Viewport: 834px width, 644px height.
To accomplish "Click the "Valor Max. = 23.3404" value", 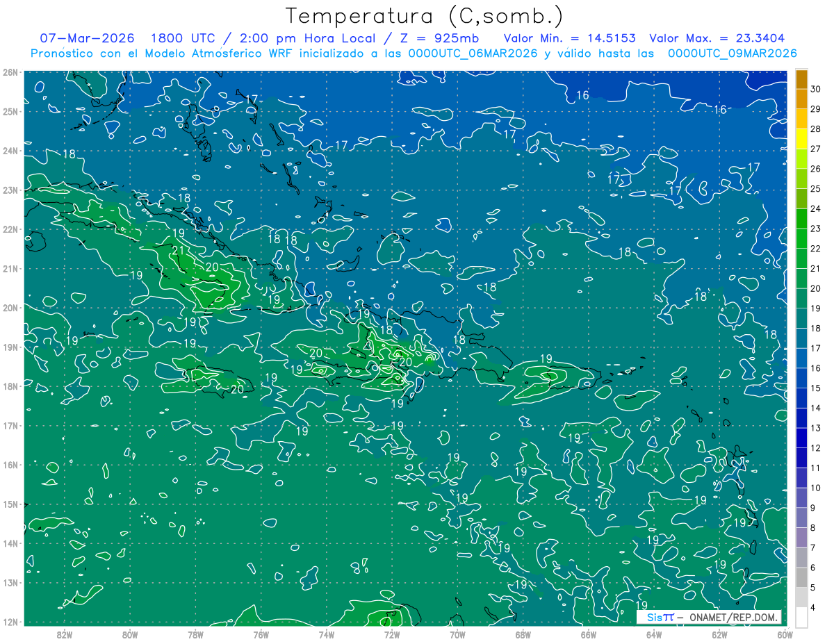I will (x=717, y=38).
